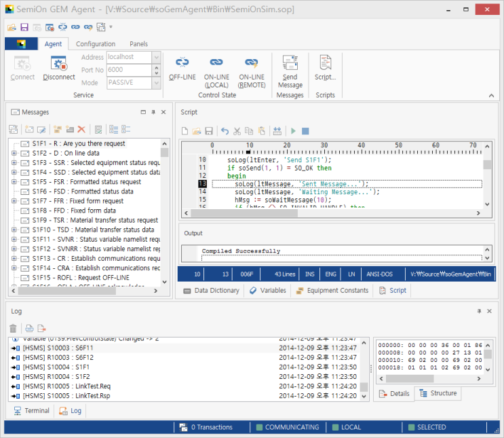Paste into the script editor

click(262, 131)
